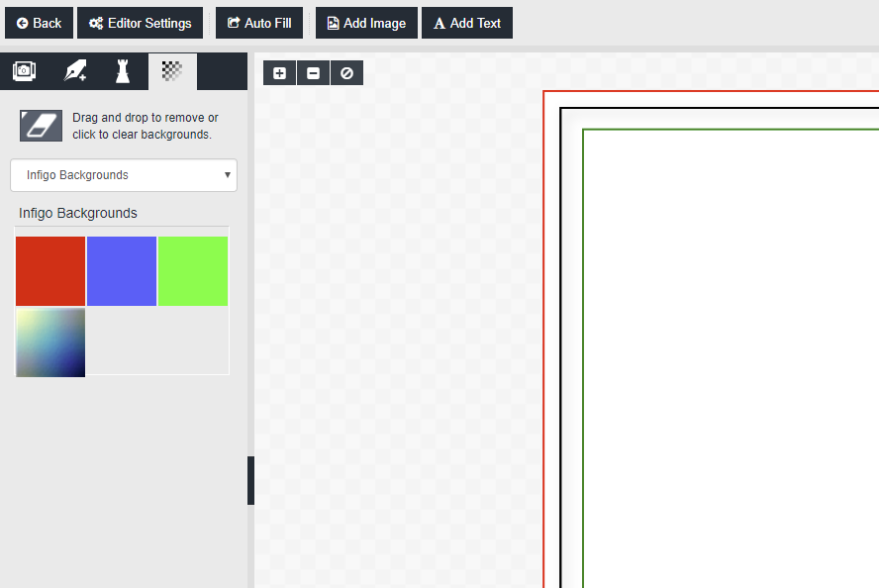
Task: Reset zoom using the circle-slash icon
Action: pyautogui.click(x=346, y=73)
